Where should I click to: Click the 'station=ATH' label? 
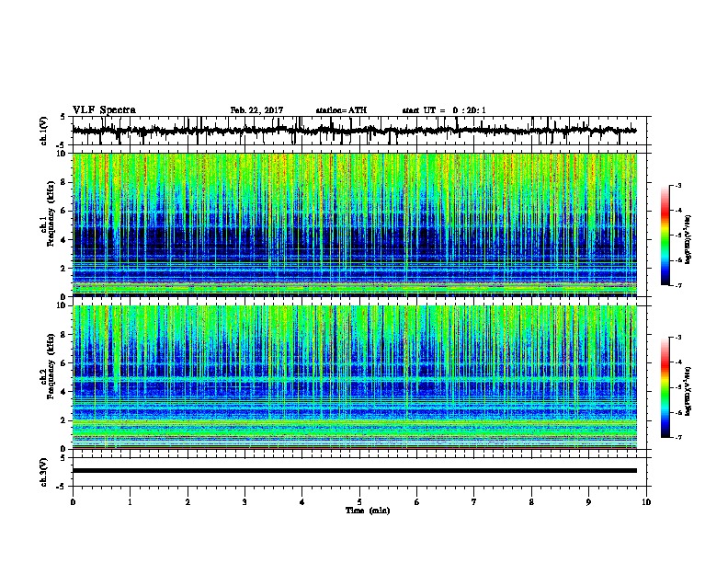tap(341, 110)
